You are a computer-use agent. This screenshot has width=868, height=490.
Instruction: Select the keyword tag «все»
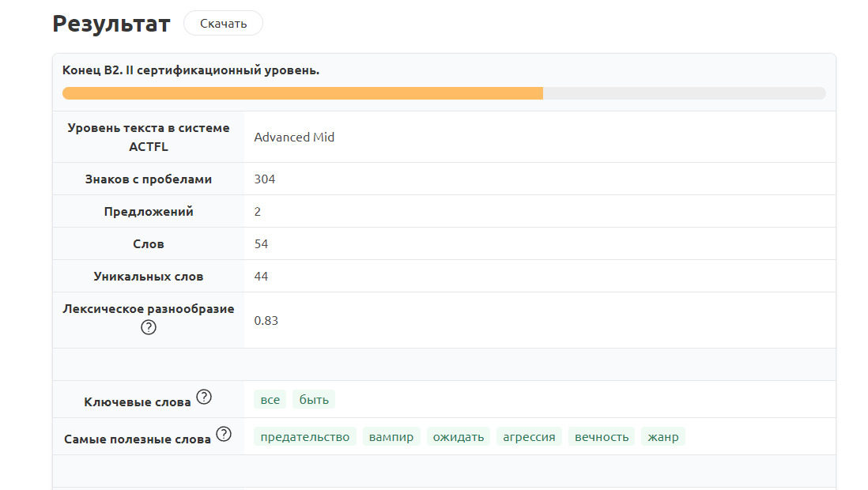coord(270,400)
